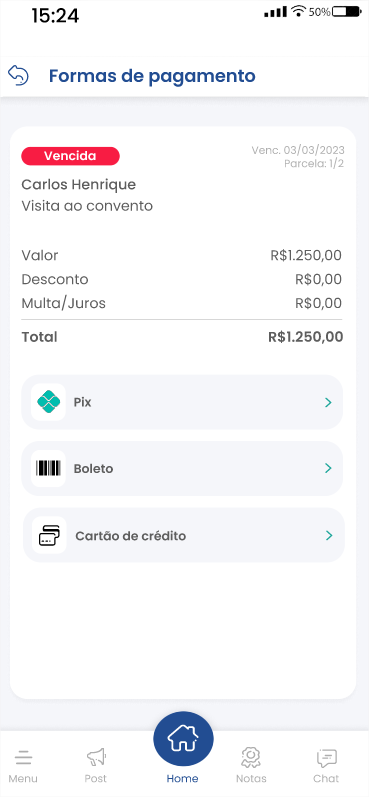Image resolution: width=369 pixels, height=797 pixels.
Task: Select the Boleto payment label
Action: tap(94, 469)
